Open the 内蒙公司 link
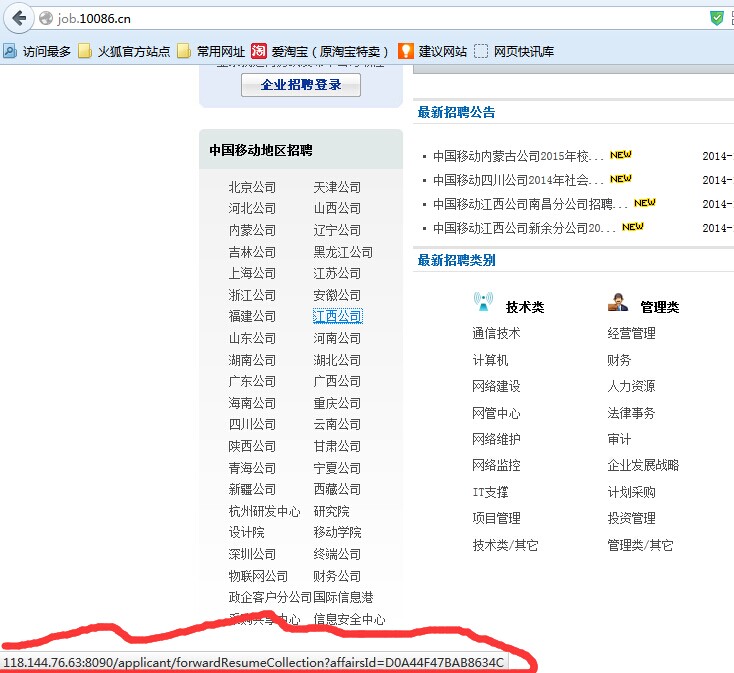734x673 pixels. tap(252, 230)
